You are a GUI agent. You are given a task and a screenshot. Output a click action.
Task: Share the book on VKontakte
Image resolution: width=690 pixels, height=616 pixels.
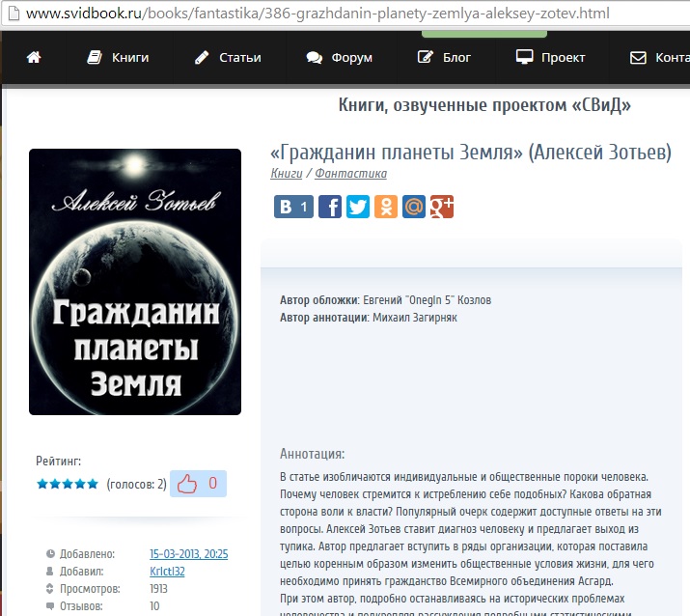coord(293,207)
